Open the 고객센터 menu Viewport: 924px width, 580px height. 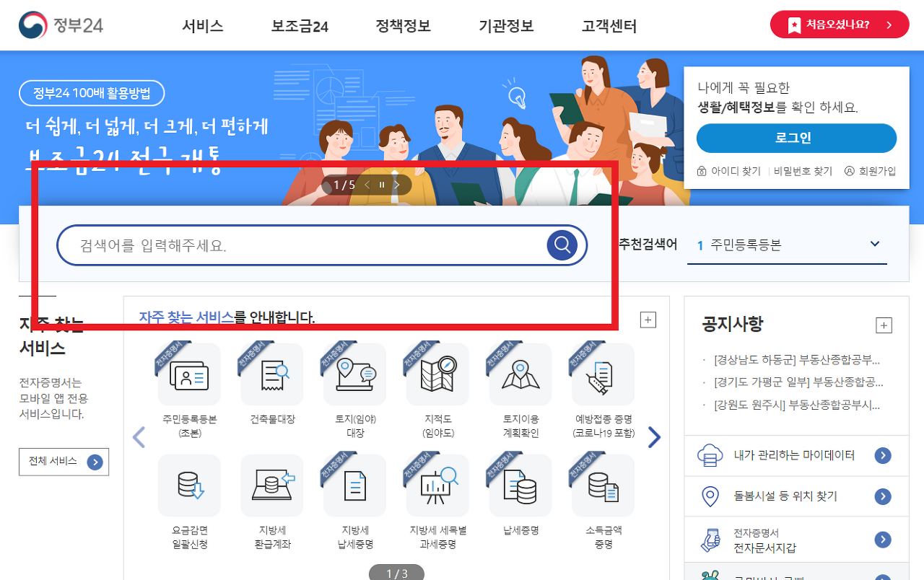(609, 27)
